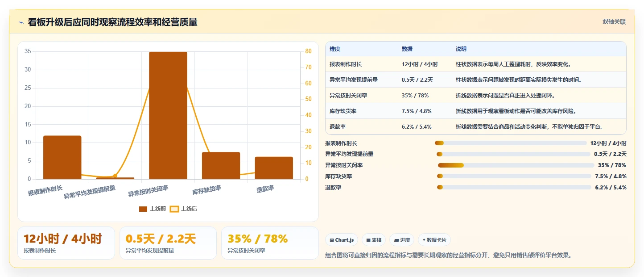Click the 异常按时关闭率 x-axis label

pyautogui.click(x=149, y=191)
